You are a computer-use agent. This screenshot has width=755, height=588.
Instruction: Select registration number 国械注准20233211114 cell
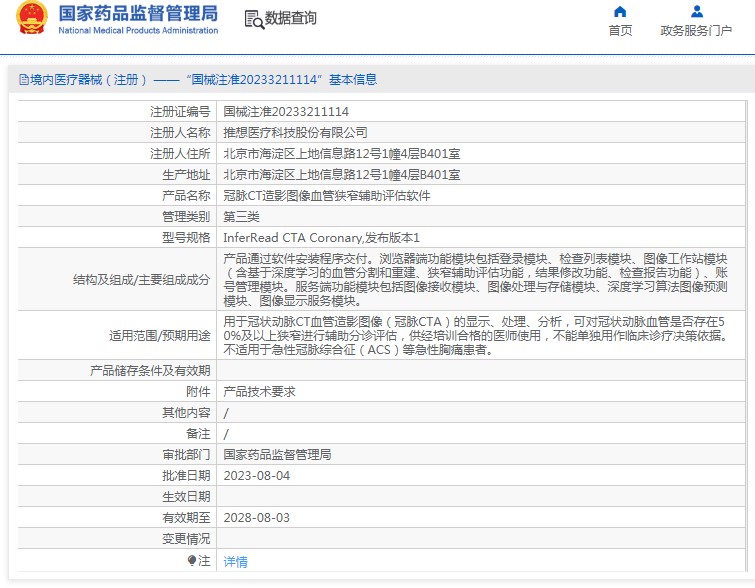(x=286, y=112)
